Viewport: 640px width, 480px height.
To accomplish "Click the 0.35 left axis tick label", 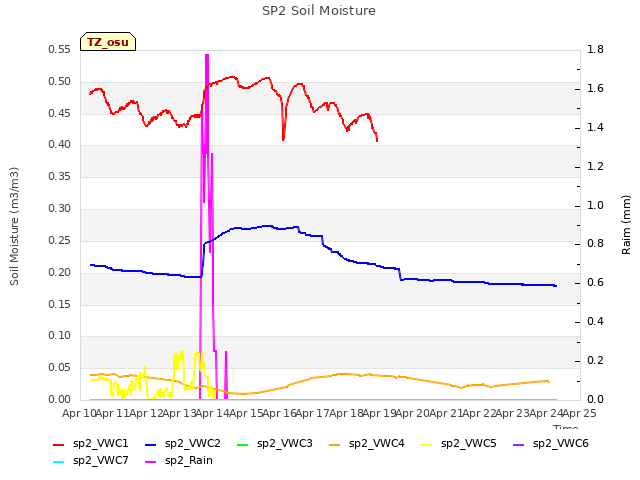I will coord(60,176).
